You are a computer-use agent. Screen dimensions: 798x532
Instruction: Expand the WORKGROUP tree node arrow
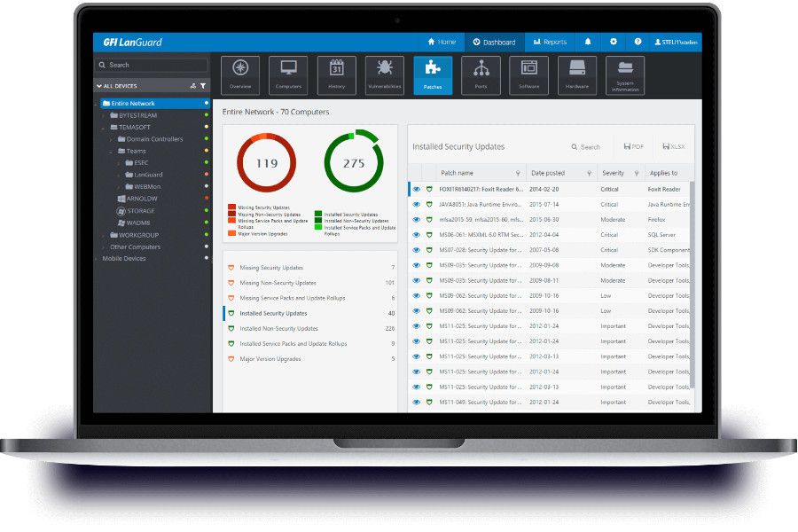(x=104, y=235)
